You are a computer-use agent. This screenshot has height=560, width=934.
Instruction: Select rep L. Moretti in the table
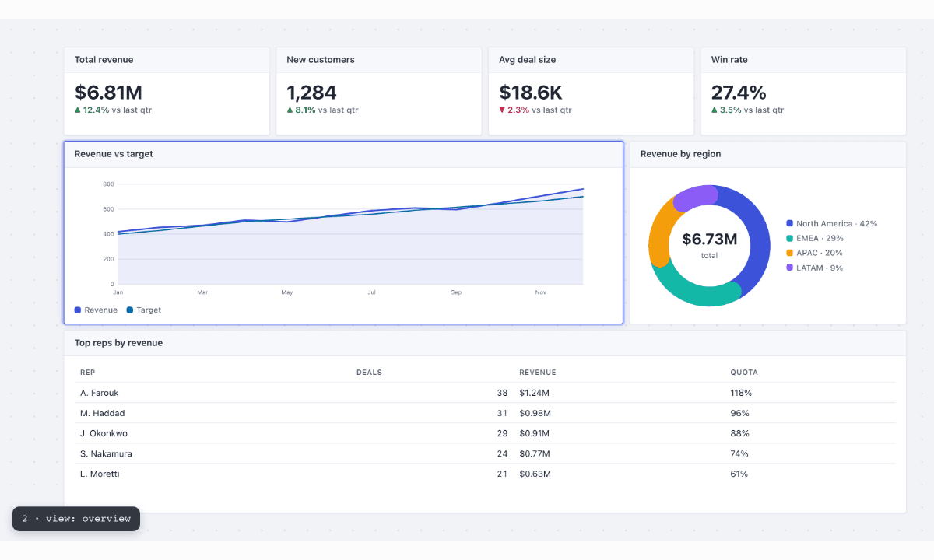[x=100, y=474]
